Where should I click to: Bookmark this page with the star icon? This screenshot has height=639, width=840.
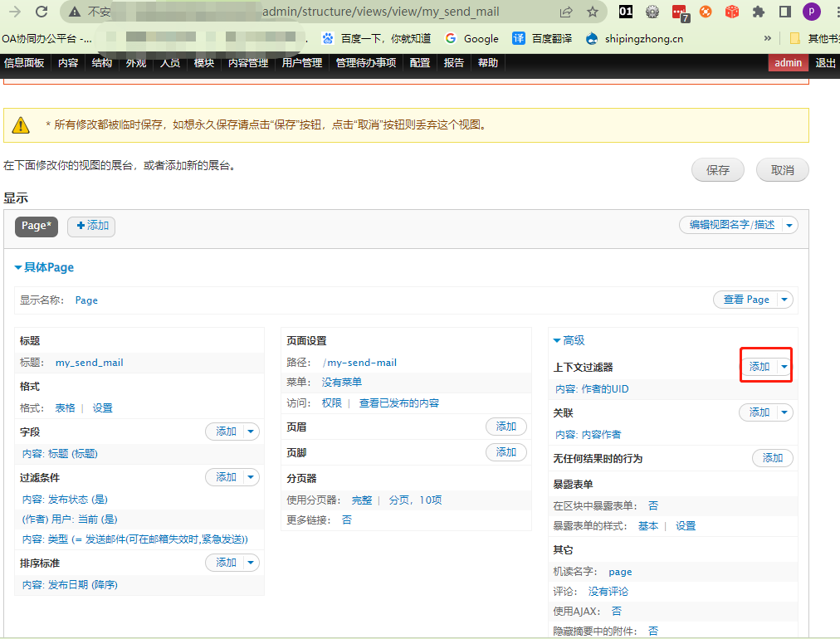tap(593, 12)
